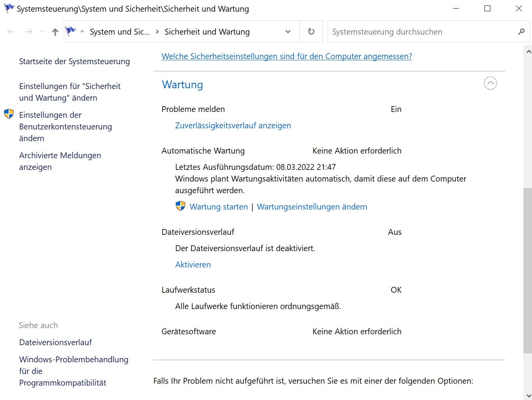This screenshot has width=532, height=400.
Task: Maximize the Systemsteuerung window
Action: (487, 9)
